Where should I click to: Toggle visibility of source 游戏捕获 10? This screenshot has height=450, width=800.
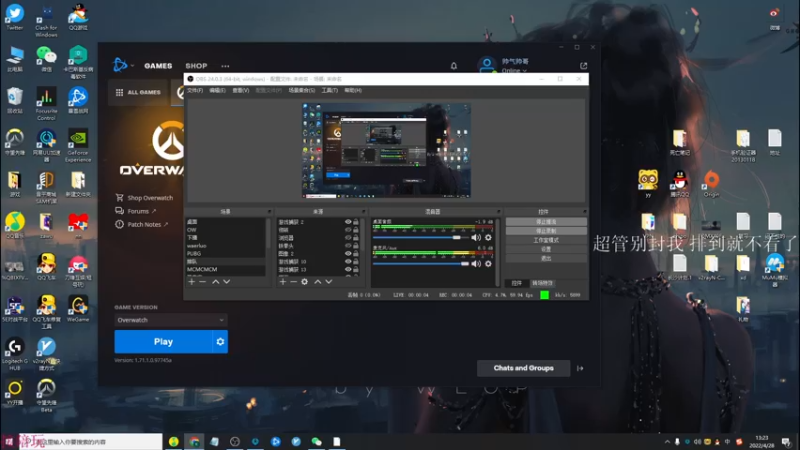[348, 262]
